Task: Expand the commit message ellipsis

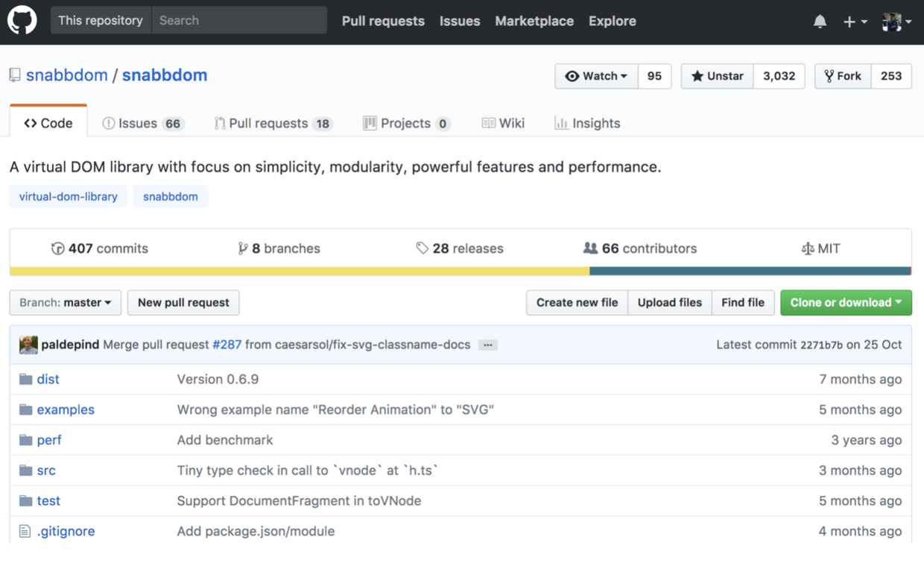Action: coord(488,345)
